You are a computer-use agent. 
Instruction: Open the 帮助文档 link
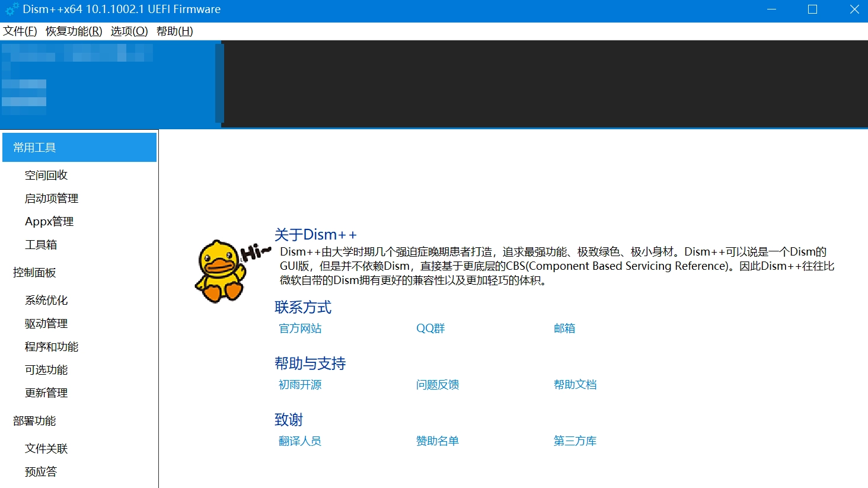pos(575,385)
